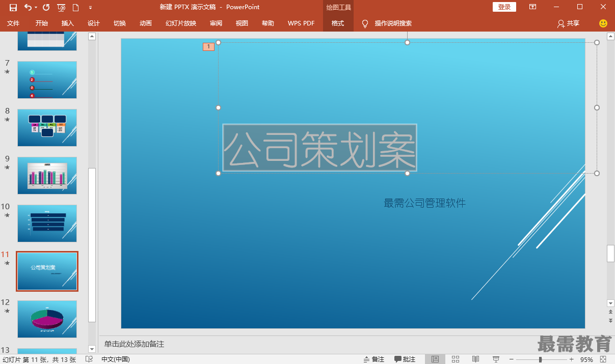Switch to Normal view icon

pyautogui.click(x=435, y=359)
